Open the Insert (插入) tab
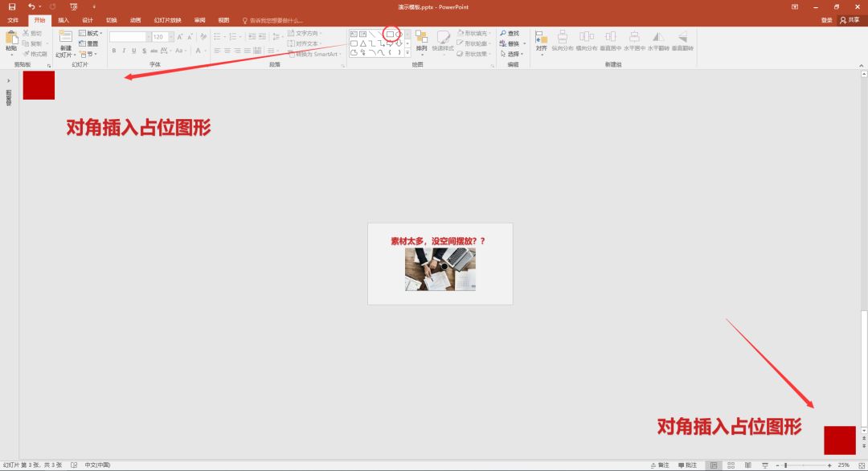 pos(63,20)
